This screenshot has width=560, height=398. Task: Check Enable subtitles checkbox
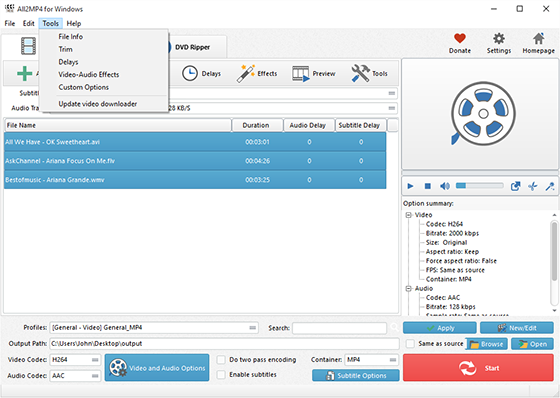pyautogui.click(x=221, y=374)
